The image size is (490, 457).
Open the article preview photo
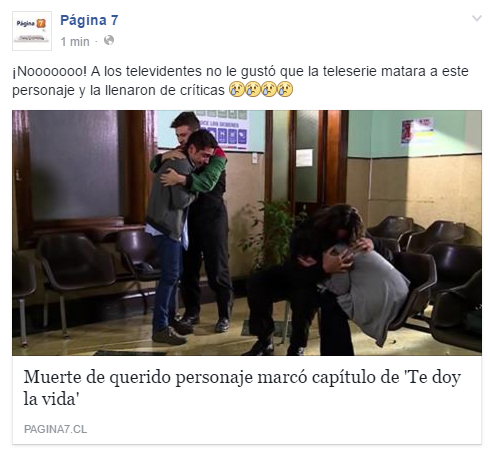247,233
